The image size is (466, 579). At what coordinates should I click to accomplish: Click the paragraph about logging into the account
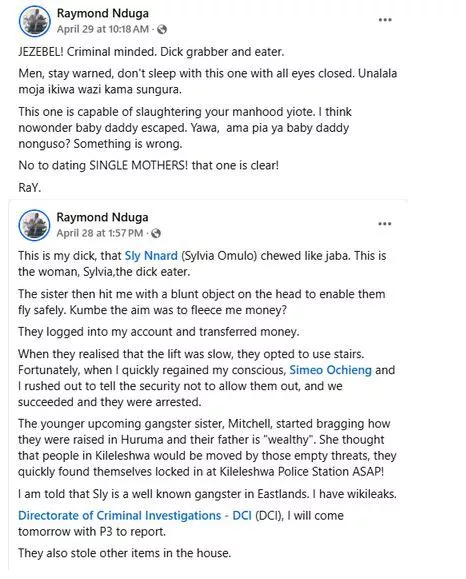pyautogui.click(x=158, y=332)
